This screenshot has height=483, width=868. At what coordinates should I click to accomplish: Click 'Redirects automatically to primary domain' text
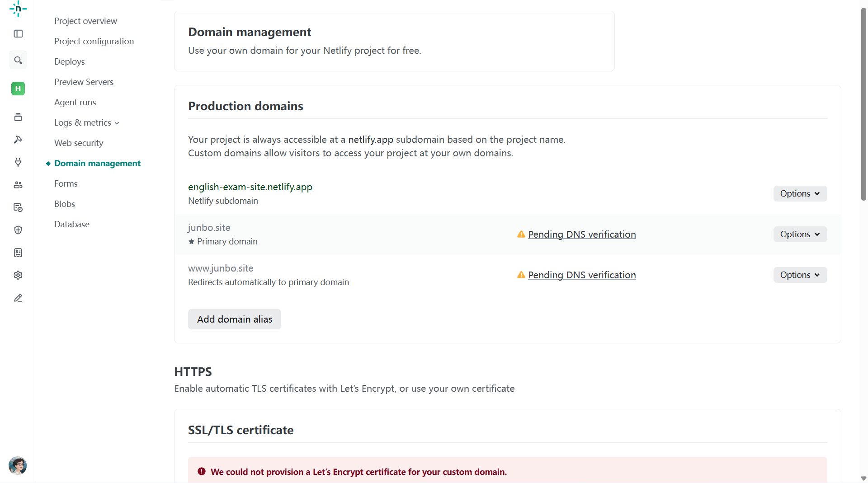coord(269,282)
